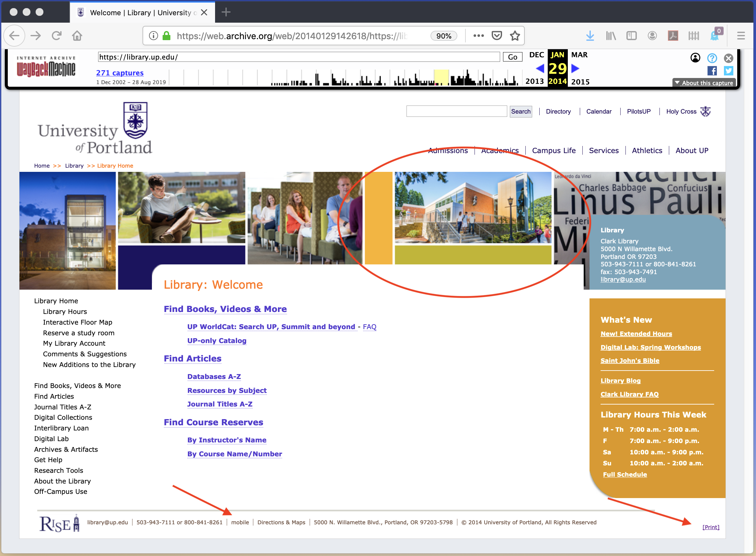Open the About UP menu item
Image resolution: width=756 pixels, height=556 pixels.
pyautogui.click(x=692, y=150)
